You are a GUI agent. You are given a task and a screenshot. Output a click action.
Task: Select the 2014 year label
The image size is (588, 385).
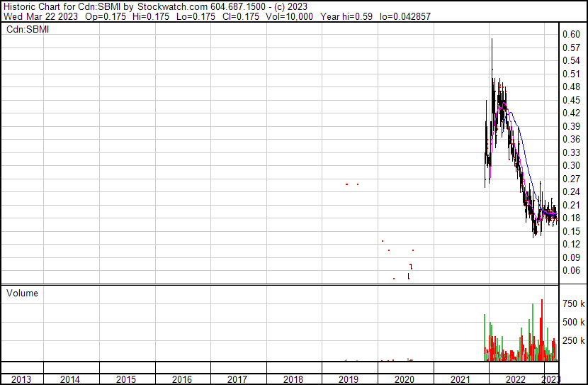(70, 379)
